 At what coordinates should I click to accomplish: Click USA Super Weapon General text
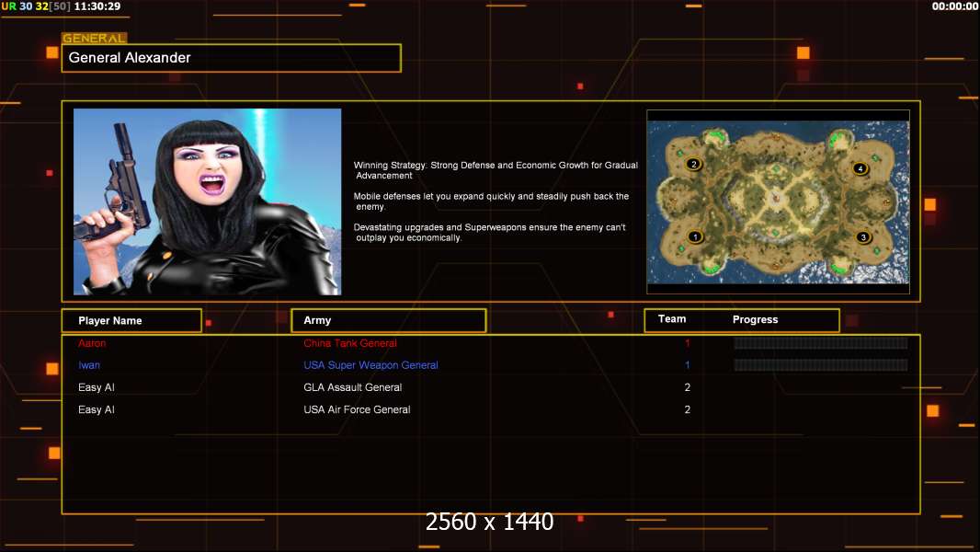[370, 365]
